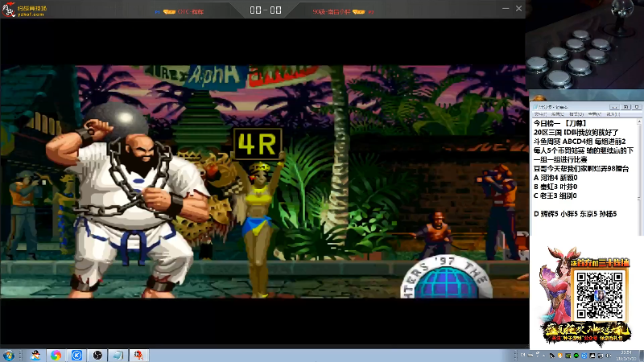
Task: Click Notepad's scrollbar up arrow
Action: [639, 121]
